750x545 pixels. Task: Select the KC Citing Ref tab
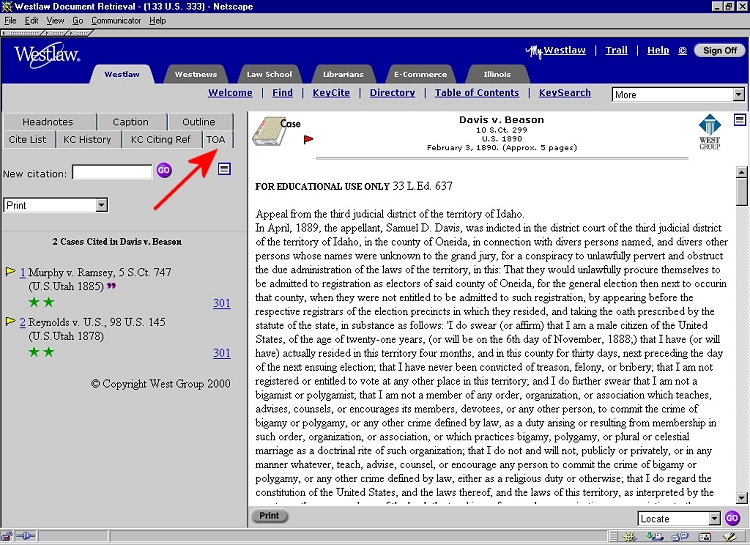tap(160, 139)
